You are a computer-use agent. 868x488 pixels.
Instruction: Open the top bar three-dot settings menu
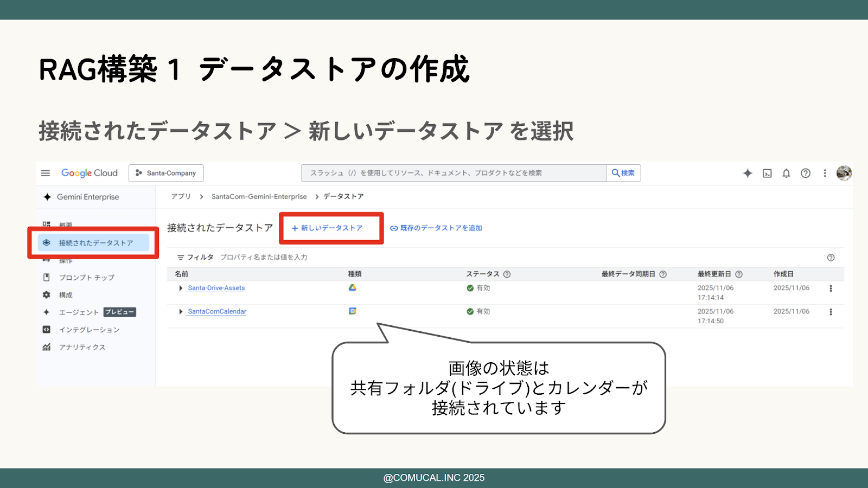825,173
